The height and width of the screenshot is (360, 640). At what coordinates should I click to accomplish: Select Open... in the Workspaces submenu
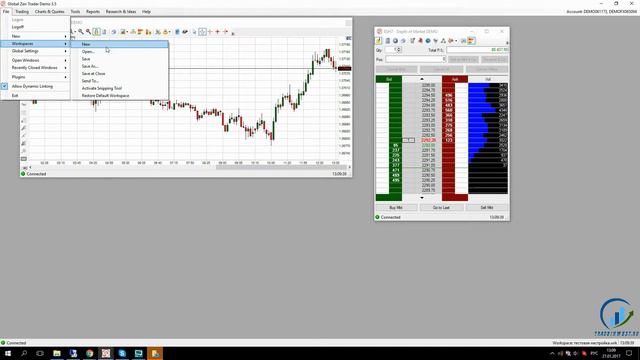pos(120,52)
